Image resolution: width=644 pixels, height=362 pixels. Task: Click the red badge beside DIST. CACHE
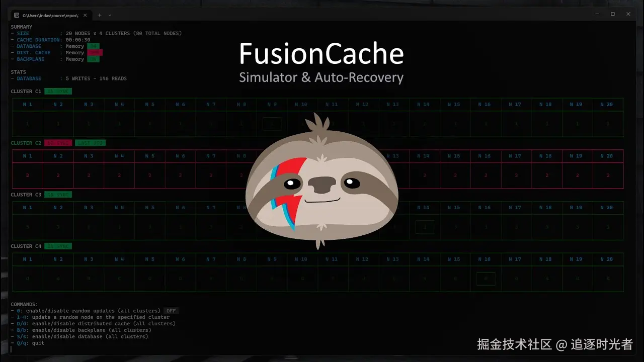click(x=95, y=53)
